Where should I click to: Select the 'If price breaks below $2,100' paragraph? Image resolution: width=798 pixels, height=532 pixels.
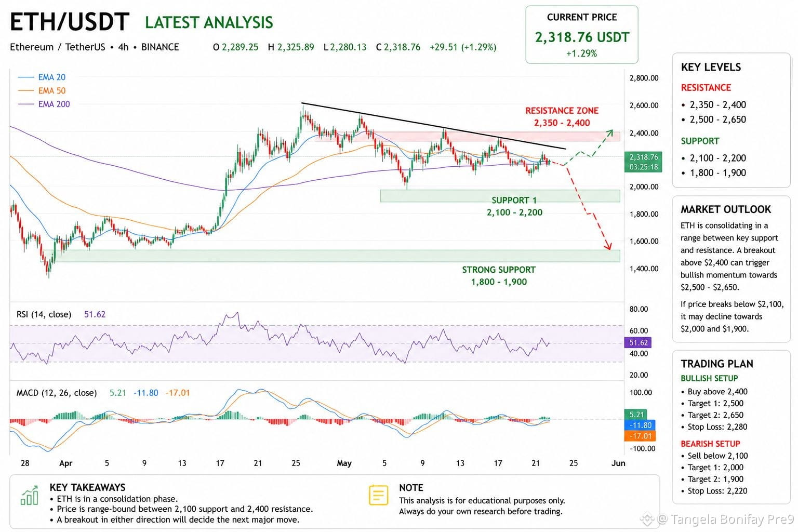(x=732, y=316)
